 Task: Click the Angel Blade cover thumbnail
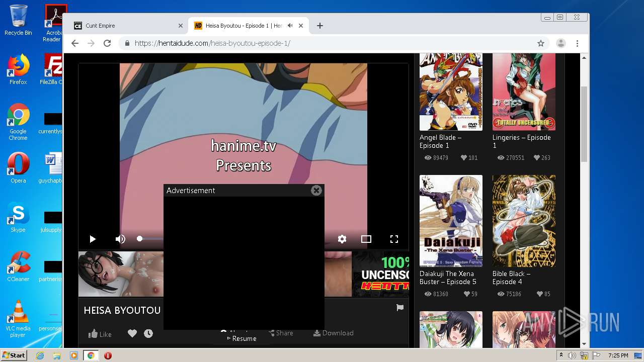pos(451,92)
